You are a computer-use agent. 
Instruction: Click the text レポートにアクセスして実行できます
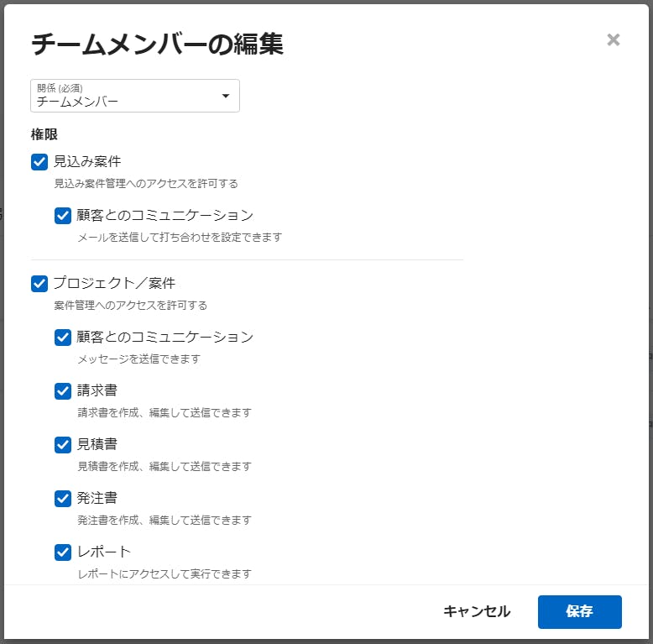(165, 574)
